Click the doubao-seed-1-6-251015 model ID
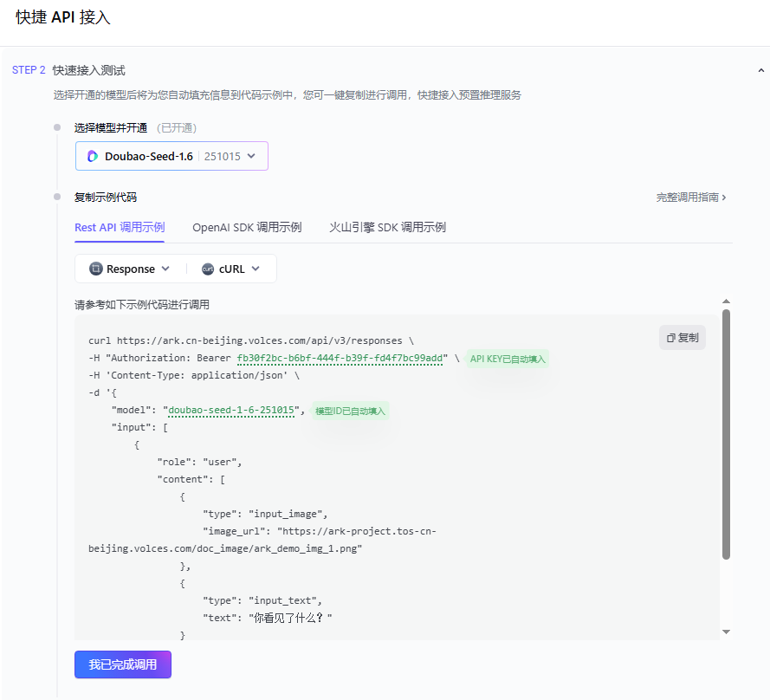The height and width of the screenshot is (700, 770). click(230, 410)
